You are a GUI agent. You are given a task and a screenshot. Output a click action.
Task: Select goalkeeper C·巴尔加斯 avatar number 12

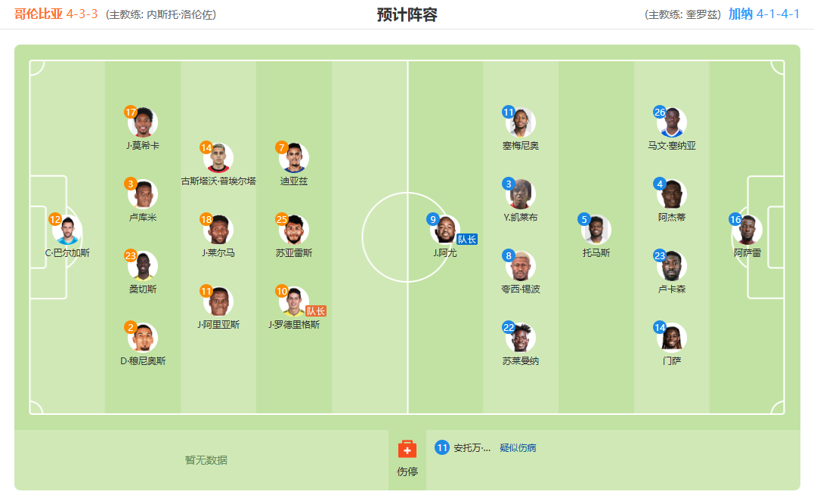click(67, 230)
